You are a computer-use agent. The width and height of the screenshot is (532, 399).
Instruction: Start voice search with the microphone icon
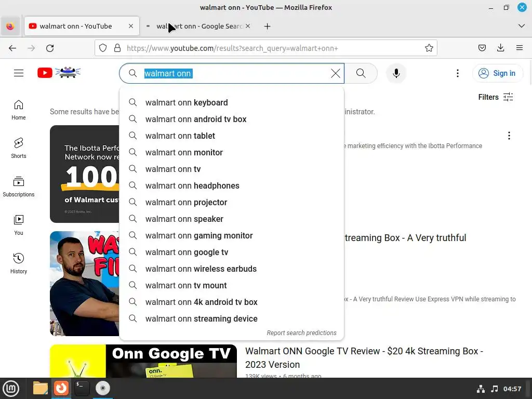coord(396,73)
